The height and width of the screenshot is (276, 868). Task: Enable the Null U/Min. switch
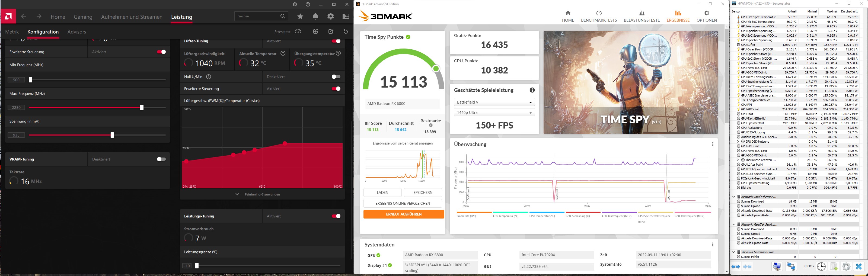coord(336,77)
